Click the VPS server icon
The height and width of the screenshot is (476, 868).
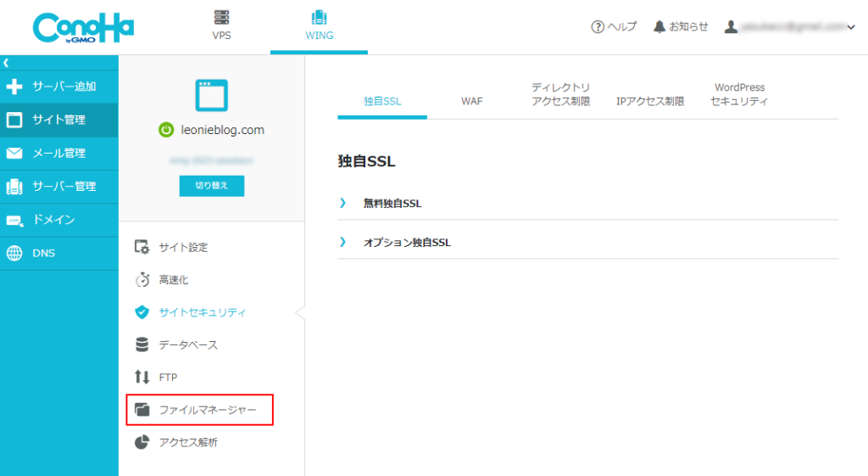pos(221,17)
